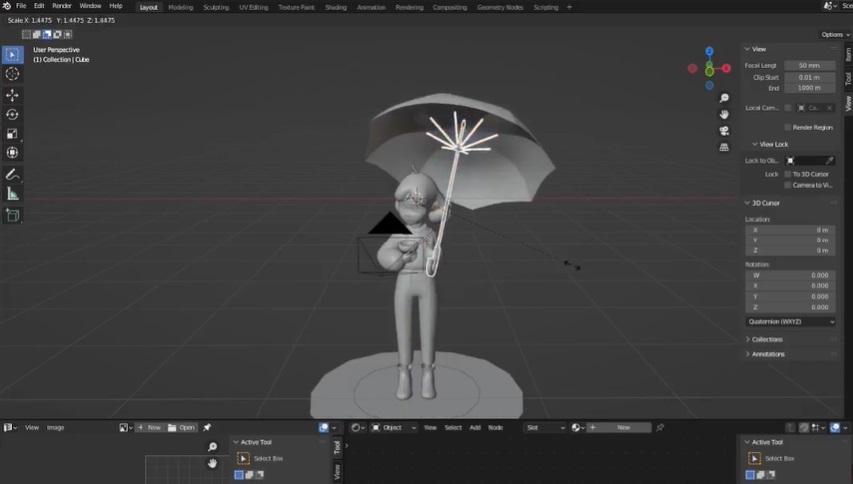This screenshot has height=484, width=853.
Task: Click Open image button
Action: [x=181, y=427]
